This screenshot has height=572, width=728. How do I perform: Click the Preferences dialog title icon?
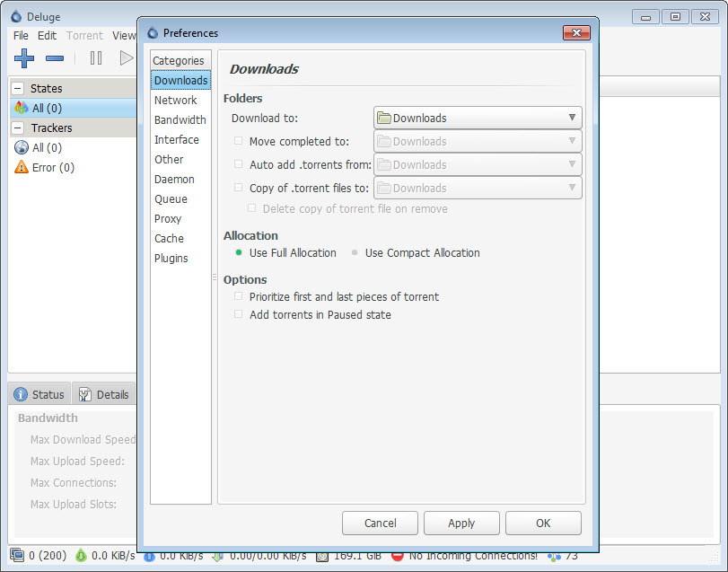153,33
